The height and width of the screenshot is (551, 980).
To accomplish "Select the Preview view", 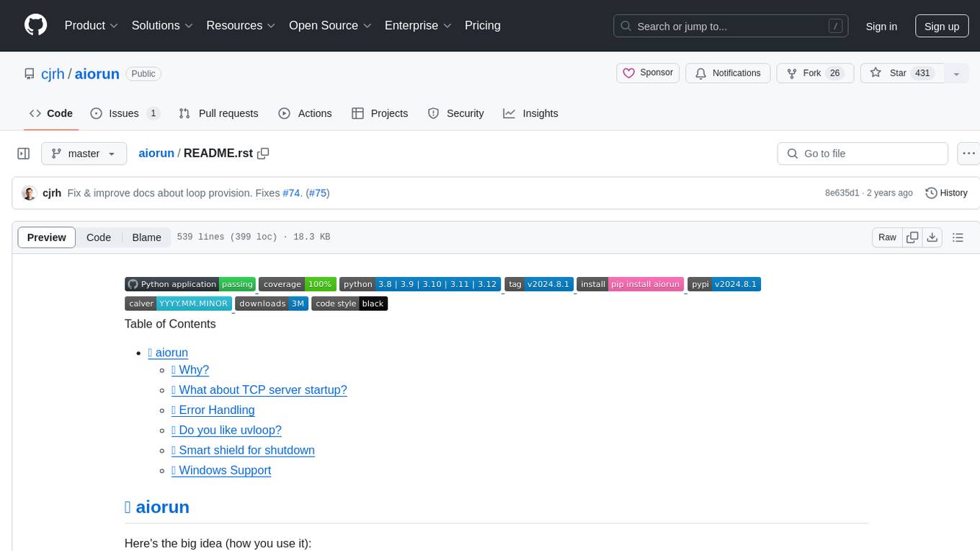I will click(47, 237).
